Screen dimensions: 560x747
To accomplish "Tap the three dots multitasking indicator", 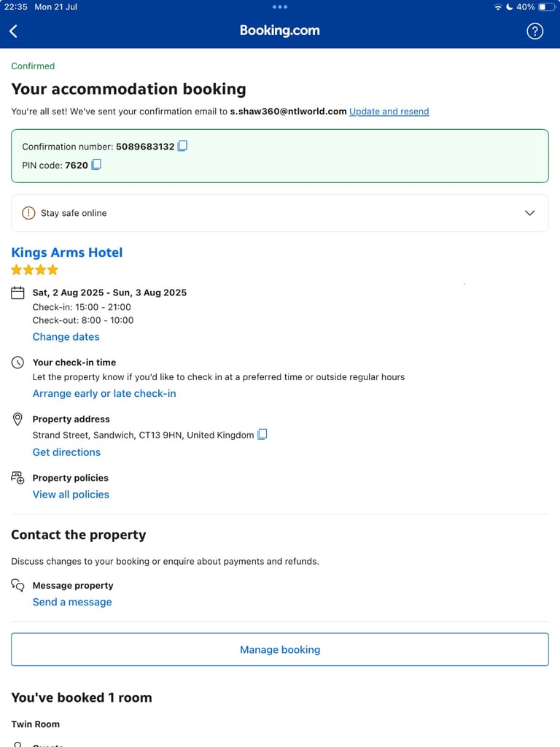I will pyautogui.click(x=280, y=7).
